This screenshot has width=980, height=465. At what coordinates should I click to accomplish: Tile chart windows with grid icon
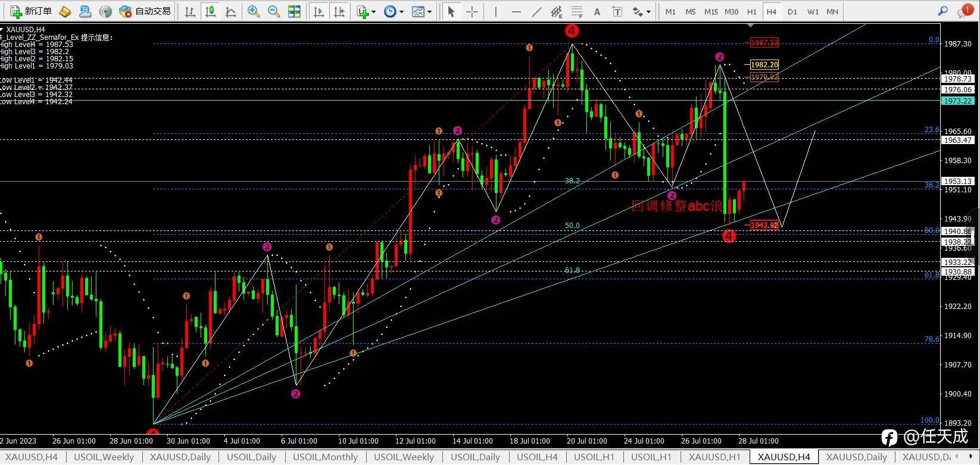pyautogui.click(x=294, y=11)
